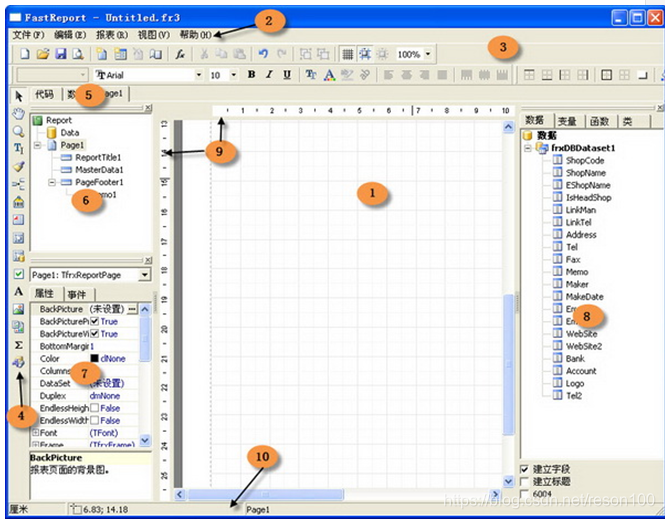The width and height of the screenshot is (665, 519).
Task: Apply bold with the B icon
Action: (x=251, y=75)
